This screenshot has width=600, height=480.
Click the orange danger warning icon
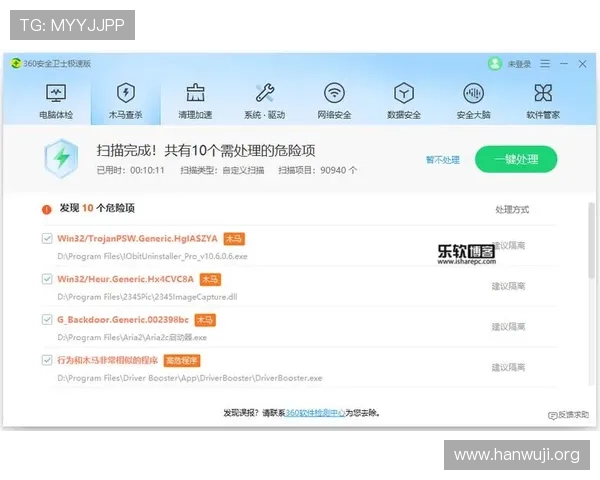(47, 209)
